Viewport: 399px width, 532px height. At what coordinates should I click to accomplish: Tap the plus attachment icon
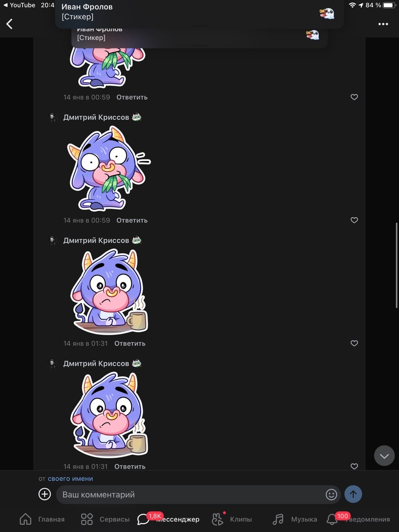(x=44, y=494)
